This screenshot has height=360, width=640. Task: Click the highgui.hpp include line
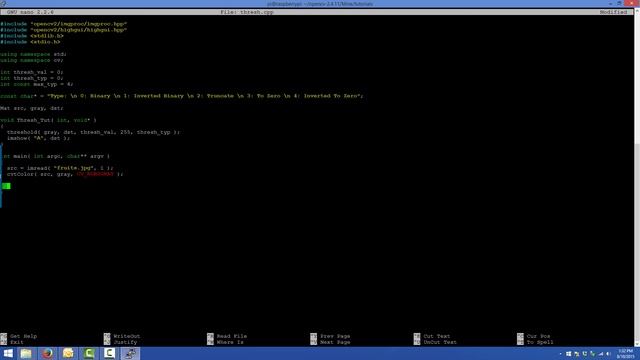point(64,30)
